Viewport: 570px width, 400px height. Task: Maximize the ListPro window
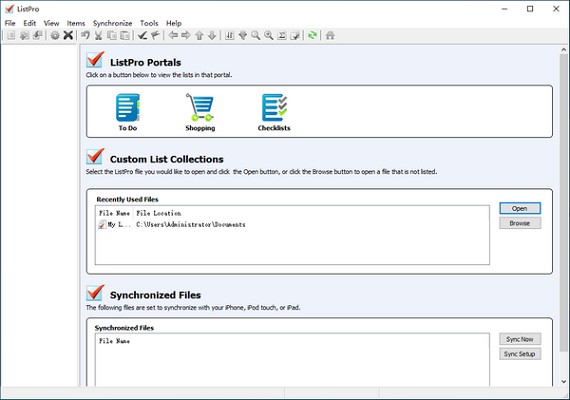pos(530,9)
